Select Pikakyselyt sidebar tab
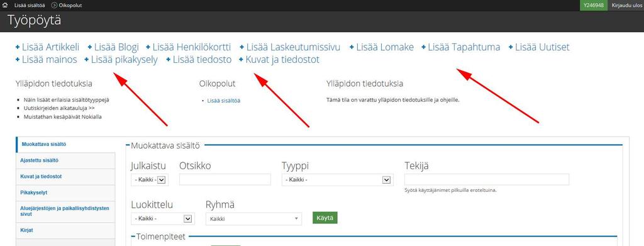The height and width of the screenshot is (246, 644). 65,192
